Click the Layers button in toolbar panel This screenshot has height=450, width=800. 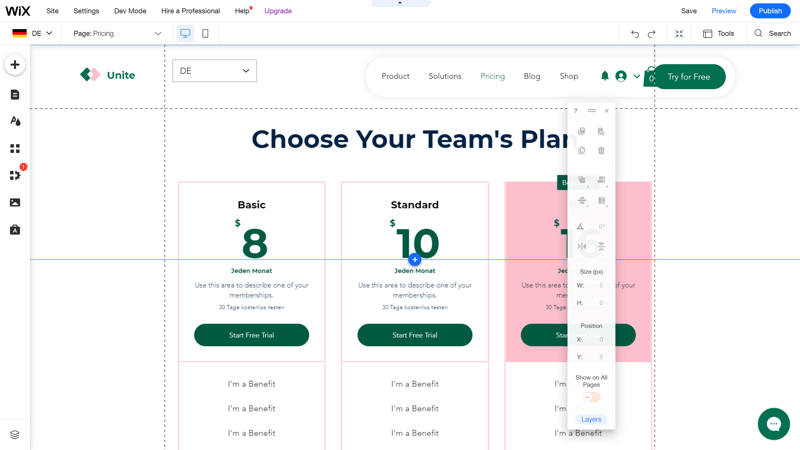pyautogui.click(x=591, y=419)
